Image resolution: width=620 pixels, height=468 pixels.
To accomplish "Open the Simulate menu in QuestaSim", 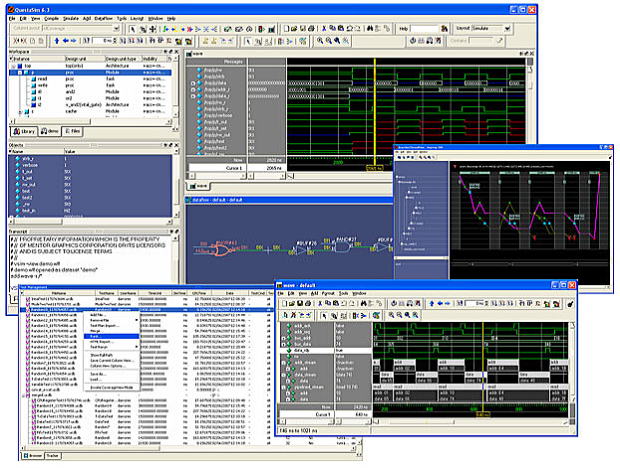I will pyautogui.click(x=71, y=19).
